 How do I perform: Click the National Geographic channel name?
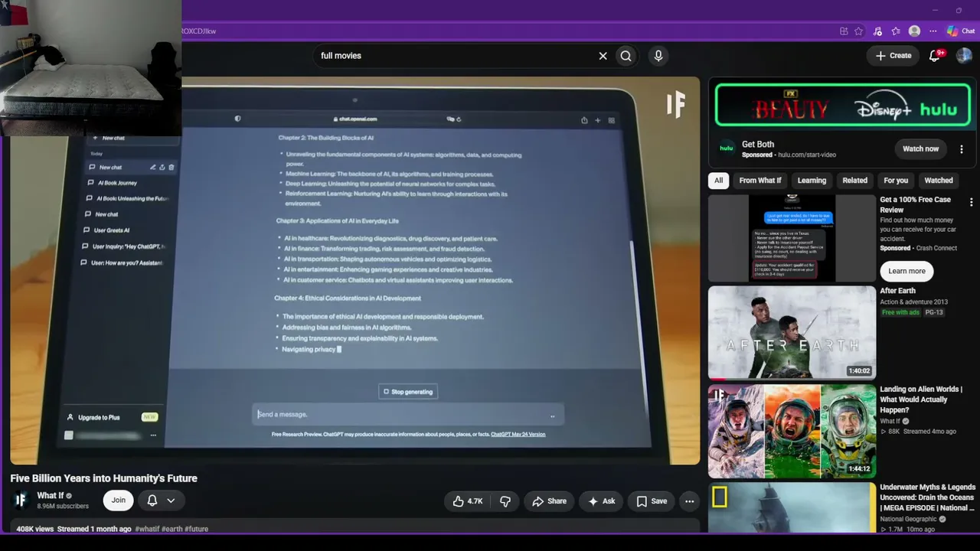point(910,519)
